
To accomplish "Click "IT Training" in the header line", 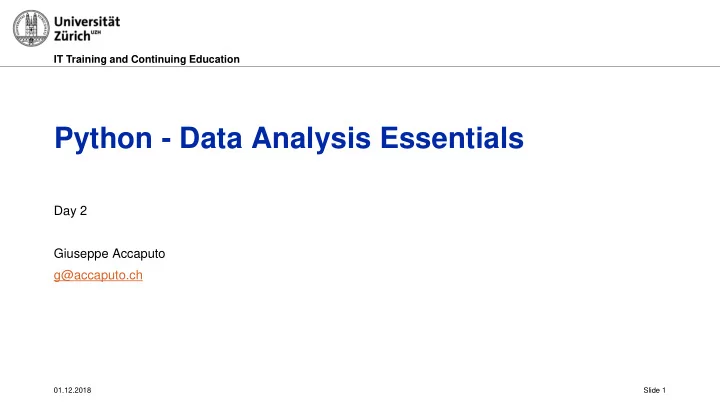I will click(80, 59).
